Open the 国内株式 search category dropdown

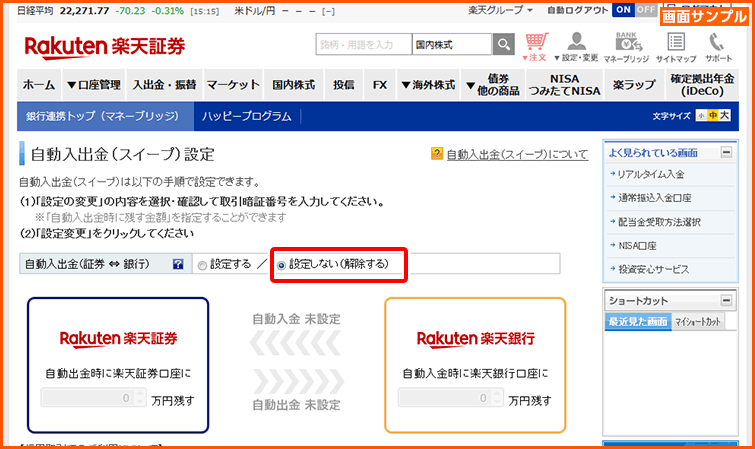tap(452, 44)
